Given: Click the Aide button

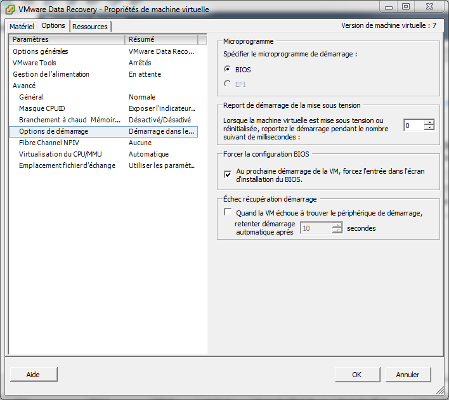Looking at the screenshot, I should pos(33,374).
